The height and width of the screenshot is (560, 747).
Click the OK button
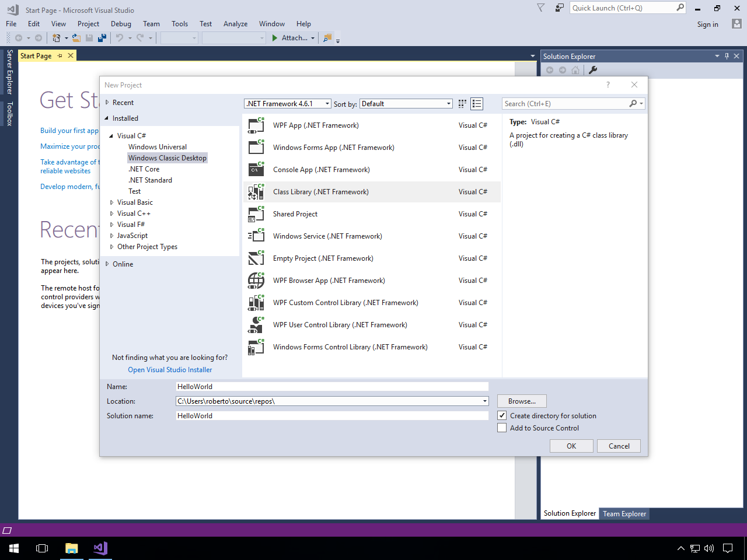pyautogui.click(x=571, y=446)
